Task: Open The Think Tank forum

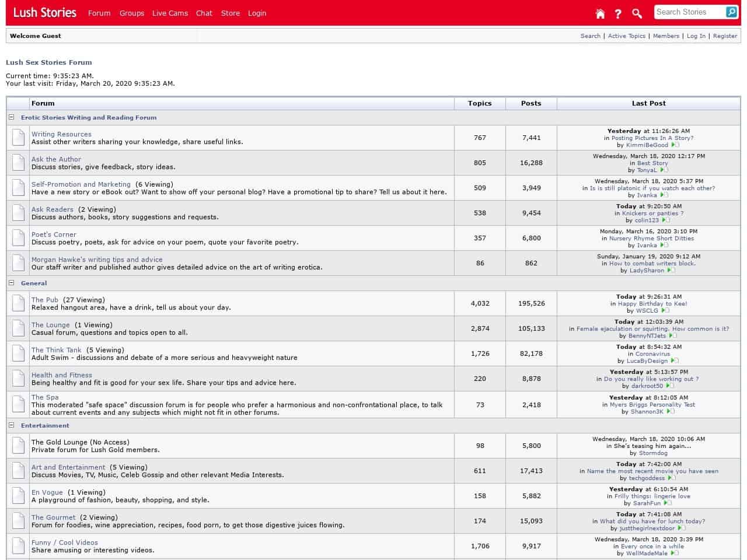Action: coord(57,350)
